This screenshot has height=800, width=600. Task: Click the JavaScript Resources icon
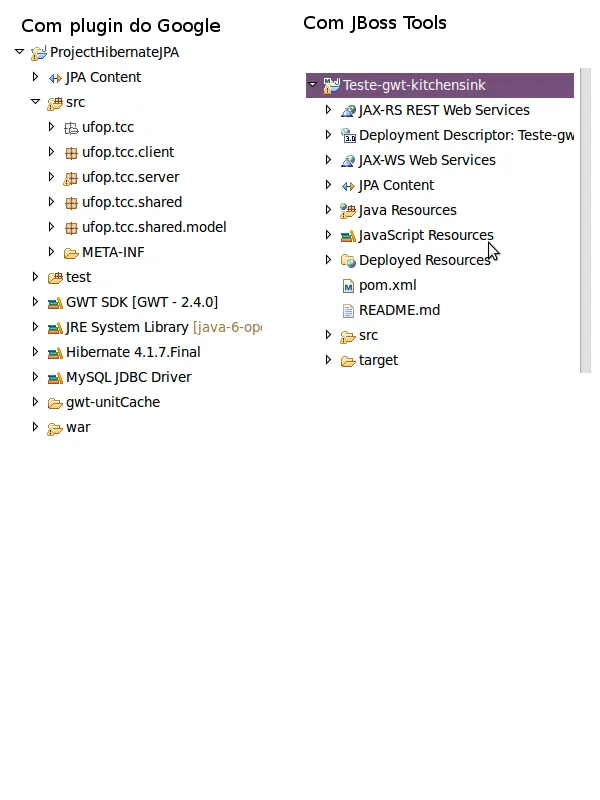click(x=348, y=236)
